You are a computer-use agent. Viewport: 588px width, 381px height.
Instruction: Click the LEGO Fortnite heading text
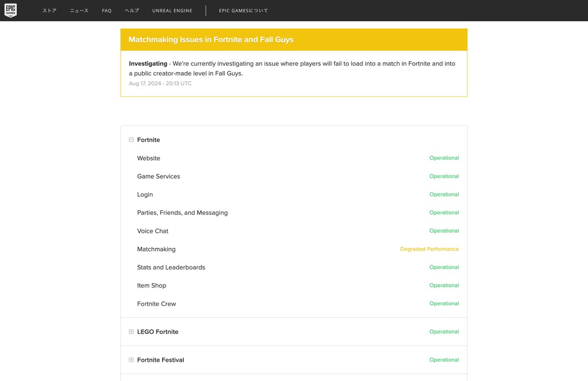click(158, 332)
